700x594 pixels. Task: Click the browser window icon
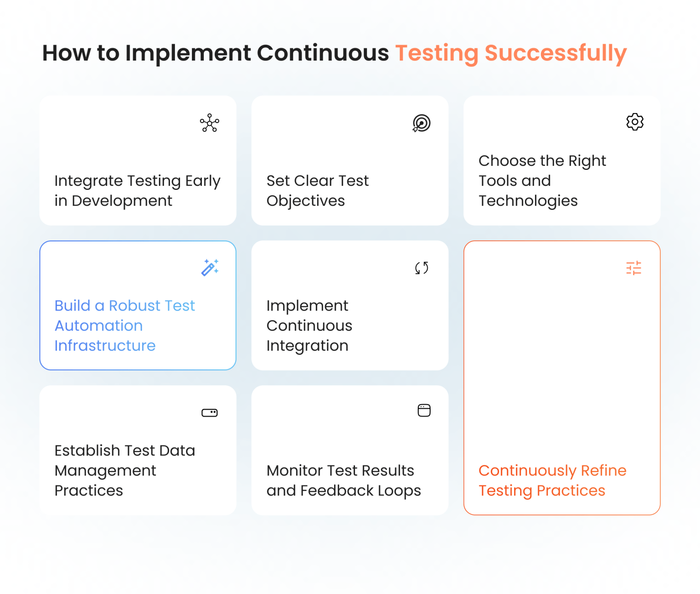click(x=424, y=410)
